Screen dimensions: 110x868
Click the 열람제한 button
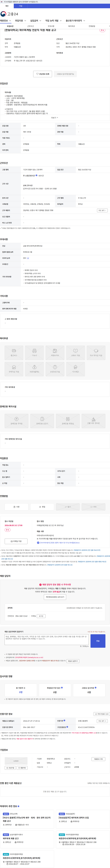pos(22,768)
